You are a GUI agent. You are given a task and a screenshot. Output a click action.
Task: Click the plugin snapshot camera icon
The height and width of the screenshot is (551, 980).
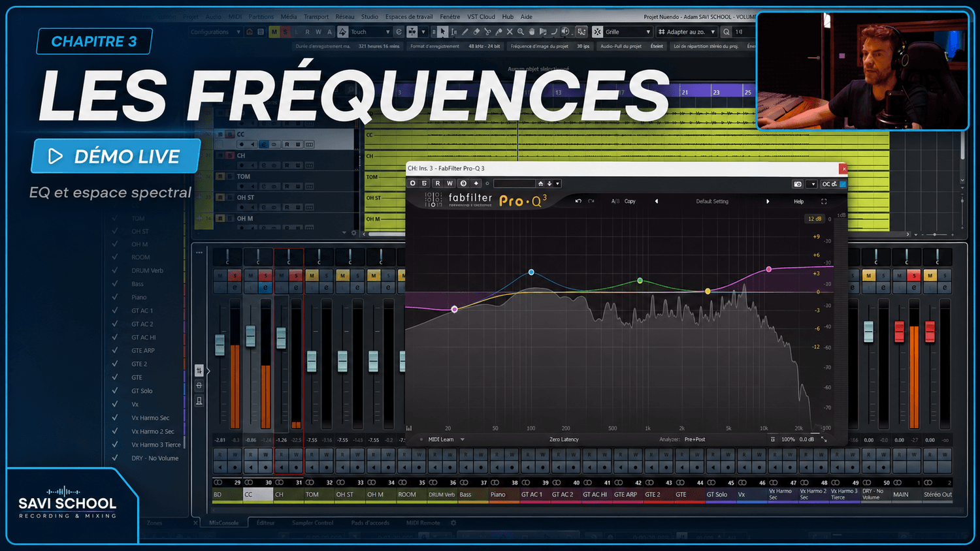[797, 184]
